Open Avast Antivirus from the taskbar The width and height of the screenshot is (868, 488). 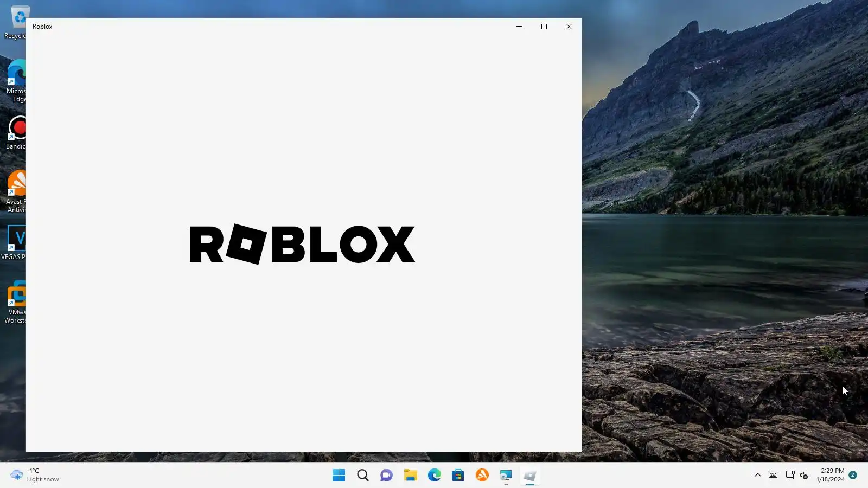(482, 476)
